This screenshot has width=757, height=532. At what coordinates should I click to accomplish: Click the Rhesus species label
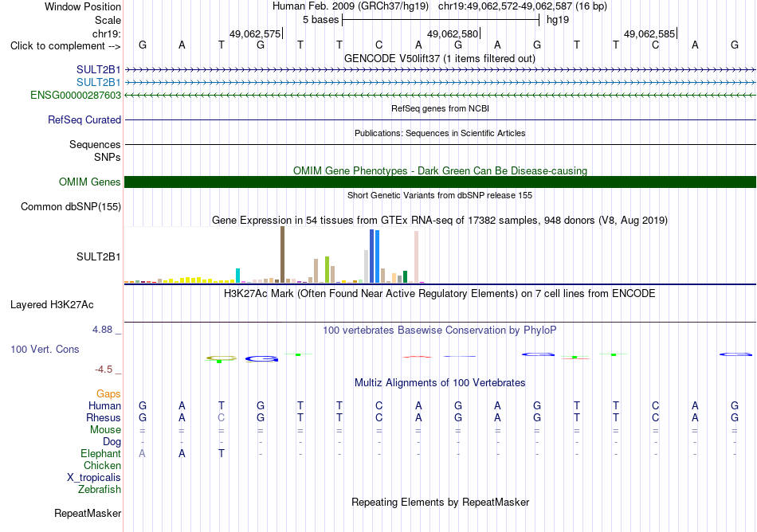tap(104, 418)
